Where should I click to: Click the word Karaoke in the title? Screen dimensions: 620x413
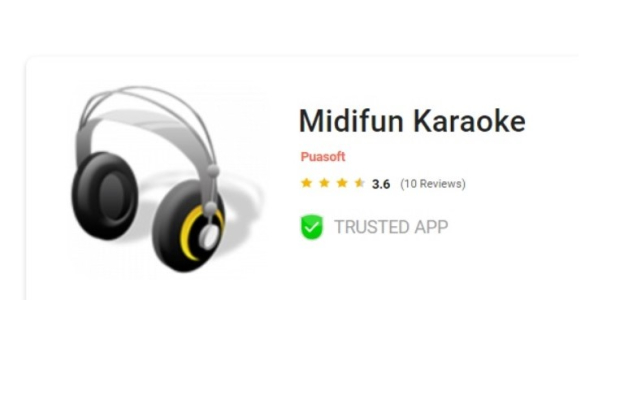tap(470, 121)
